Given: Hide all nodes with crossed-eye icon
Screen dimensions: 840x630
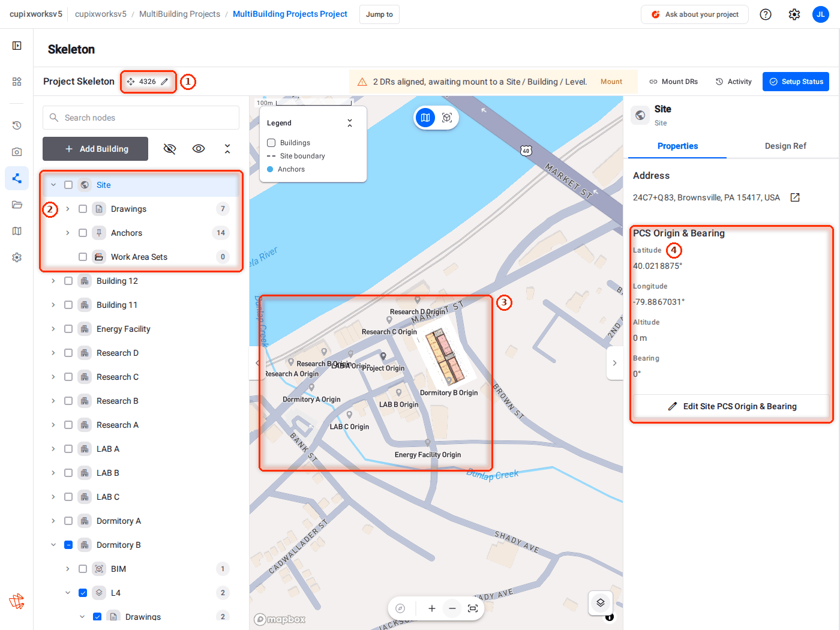Looking at the screenshot, I should (x=170, y=149).
